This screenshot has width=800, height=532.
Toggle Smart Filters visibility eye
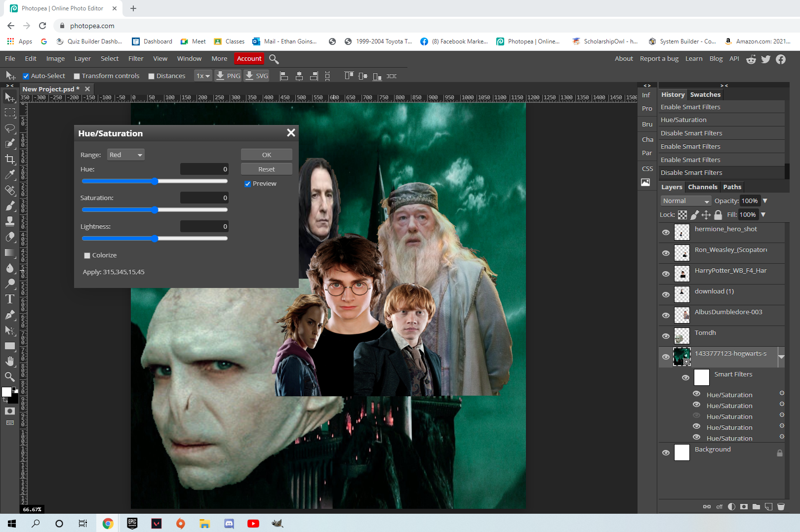[x=685, y=377]
